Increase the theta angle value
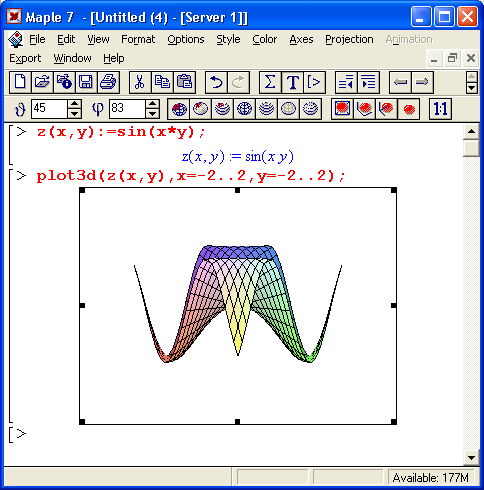 click(x=74, y=104)
